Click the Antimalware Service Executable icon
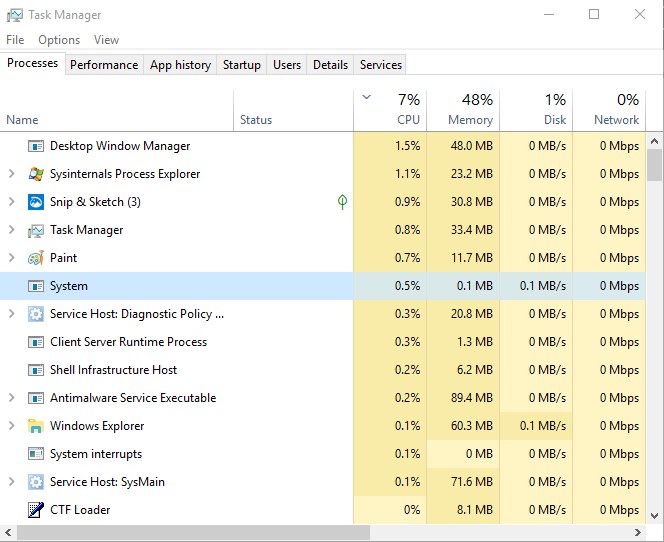Viewport: 664px width, 542px height. pyautogui.click(x=36, y=398)
